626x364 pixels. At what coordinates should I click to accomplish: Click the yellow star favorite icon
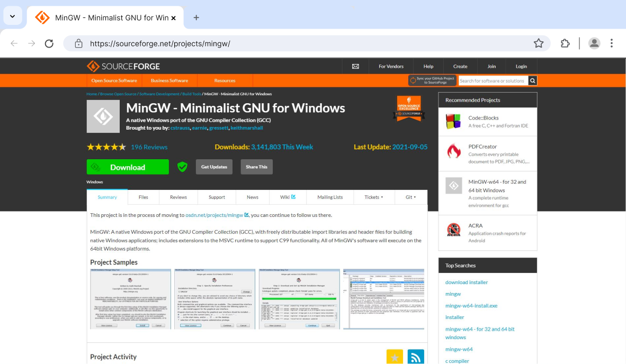tap(395, 357)
